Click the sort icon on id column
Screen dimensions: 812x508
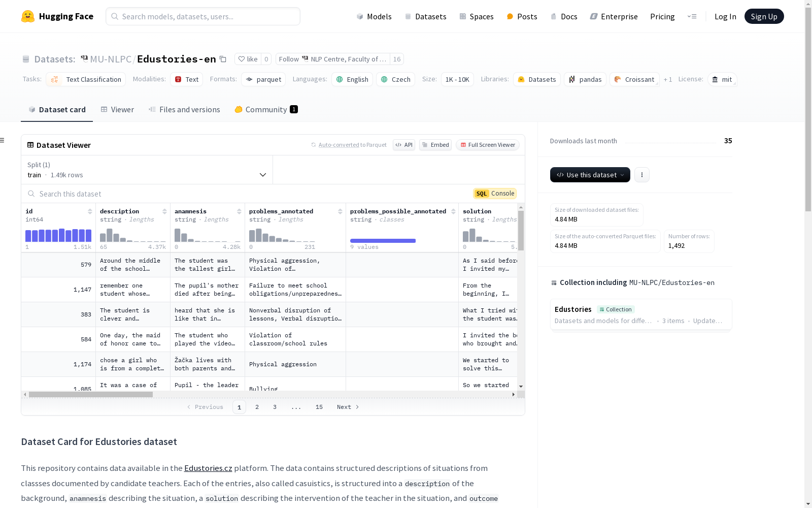90,211
